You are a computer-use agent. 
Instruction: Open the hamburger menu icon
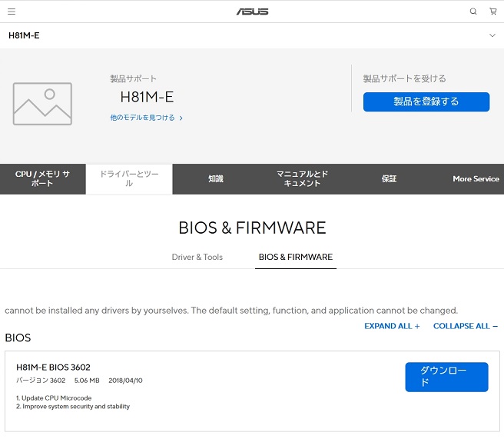click(12, 12)
